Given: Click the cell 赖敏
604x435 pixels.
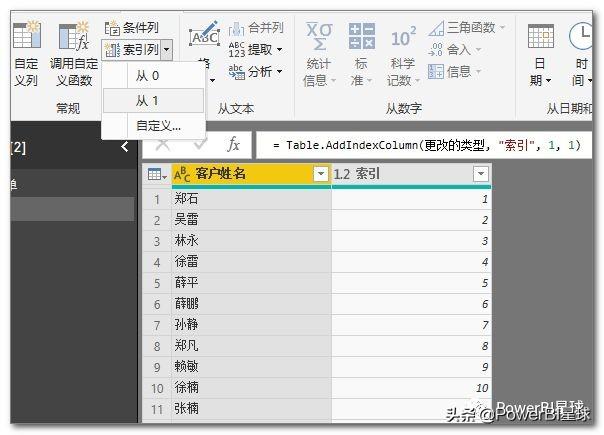Looking at the screenshot, I should 251,367.
